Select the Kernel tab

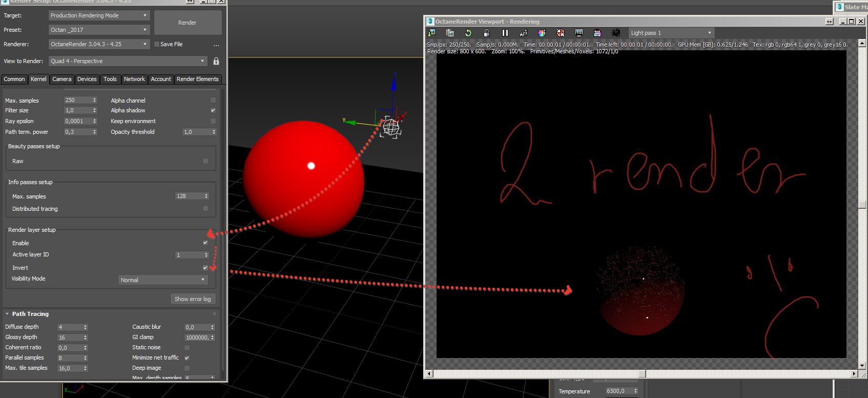tap(38, 79)
